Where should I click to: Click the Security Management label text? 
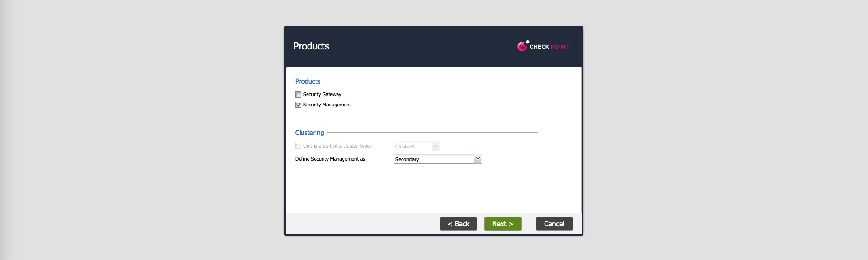tap(327, 105)
